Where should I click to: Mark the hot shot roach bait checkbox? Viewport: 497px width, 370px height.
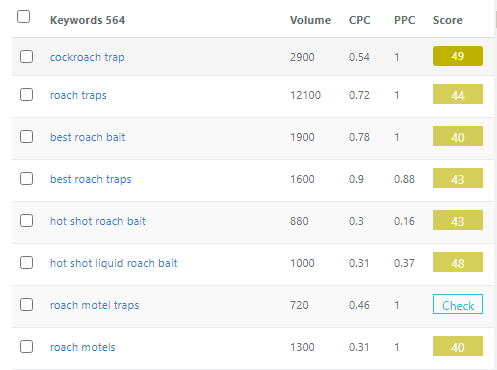coord(26,221)
